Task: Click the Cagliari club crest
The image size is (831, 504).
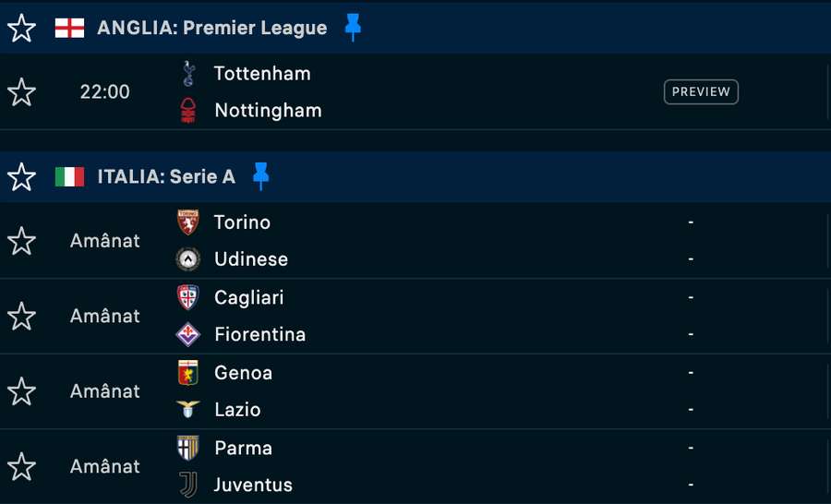Action: click(188, 297)
